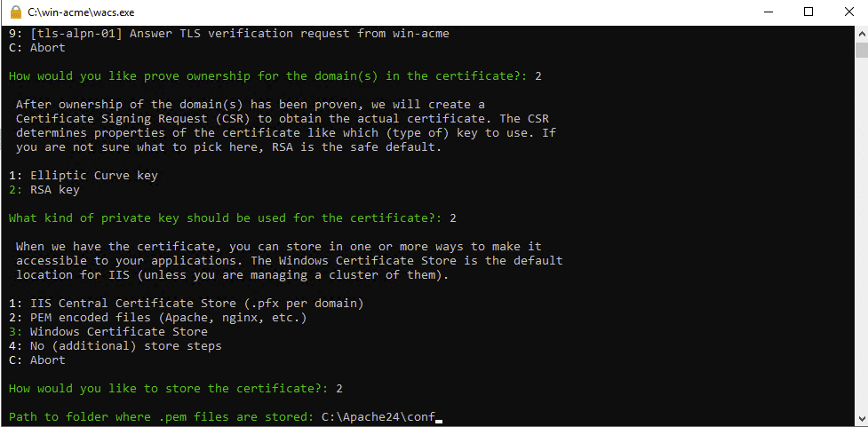
Task: Click the typed path C:\Apache24\conf
Action: [x=379, y=417]
